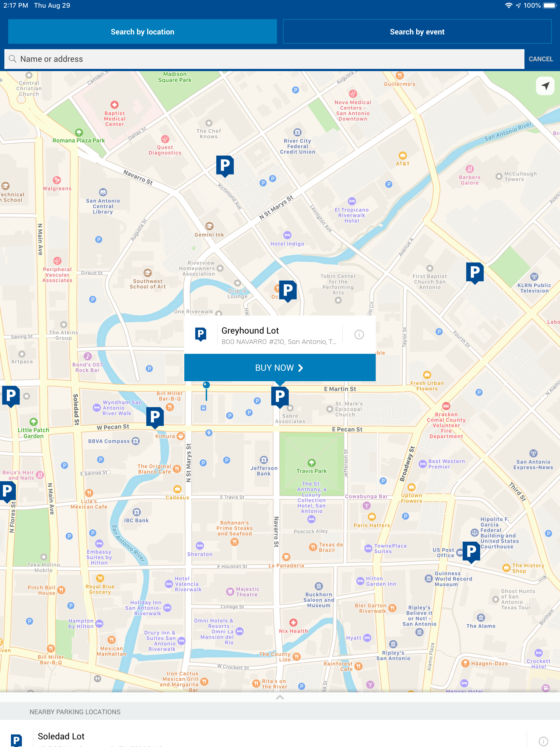560x747 pixels.
Task: Tap the Greyhound Lot callout title
Action: coord(250,331)
